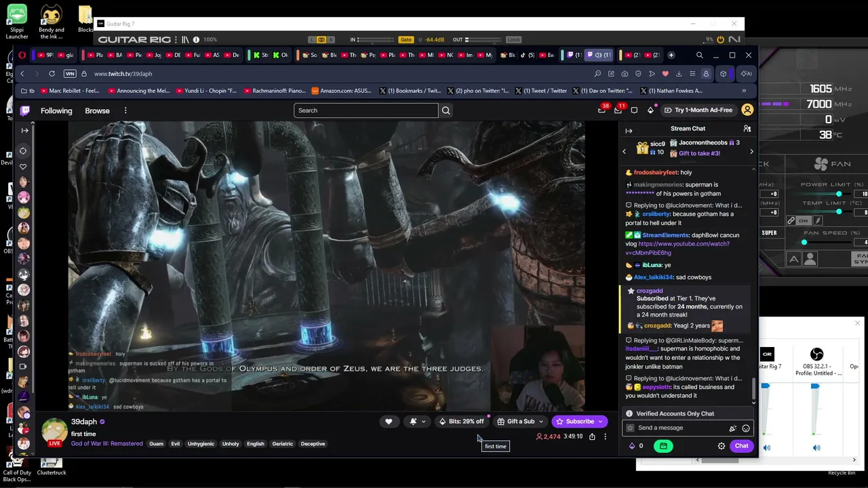The height and width of the screenshot is (488, 868).
Task: Click the Twitch logo home icon
Action: pos(25,110)
